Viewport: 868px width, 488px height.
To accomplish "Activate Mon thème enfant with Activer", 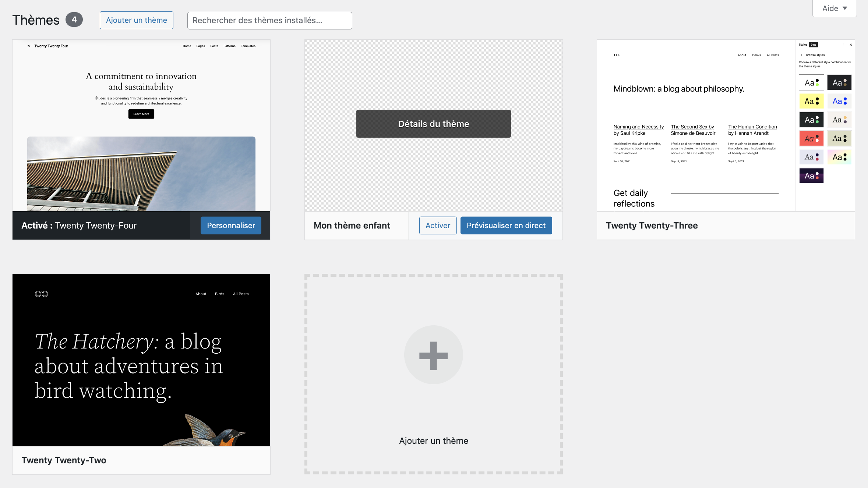I will [x=438, y=225].
